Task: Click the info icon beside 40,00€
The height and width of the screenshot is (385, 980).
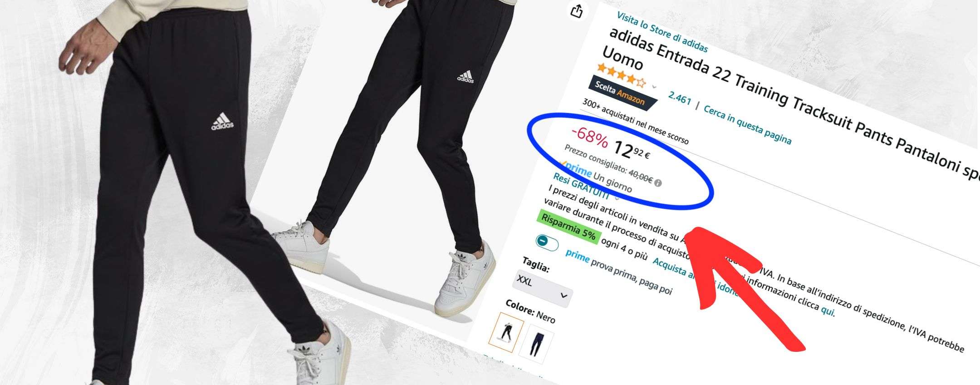Action: [658, 183]
